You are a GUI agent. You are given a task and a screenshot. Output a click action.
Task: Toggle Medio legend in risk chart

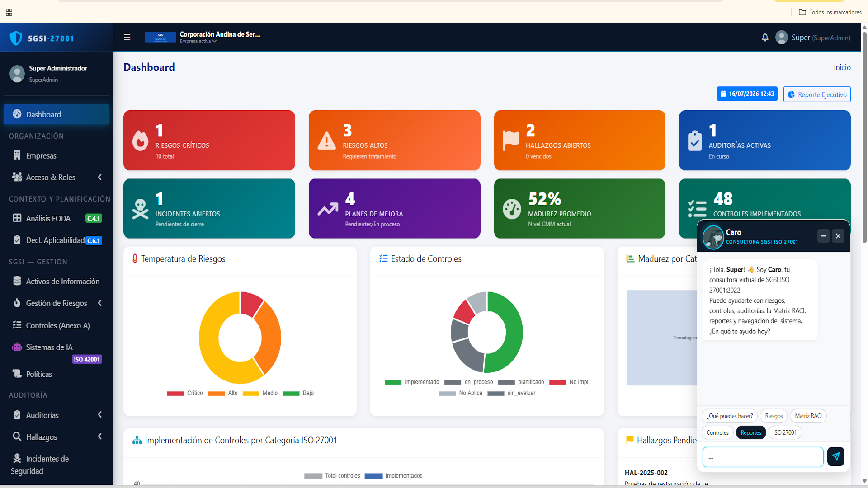coord(260,393)
